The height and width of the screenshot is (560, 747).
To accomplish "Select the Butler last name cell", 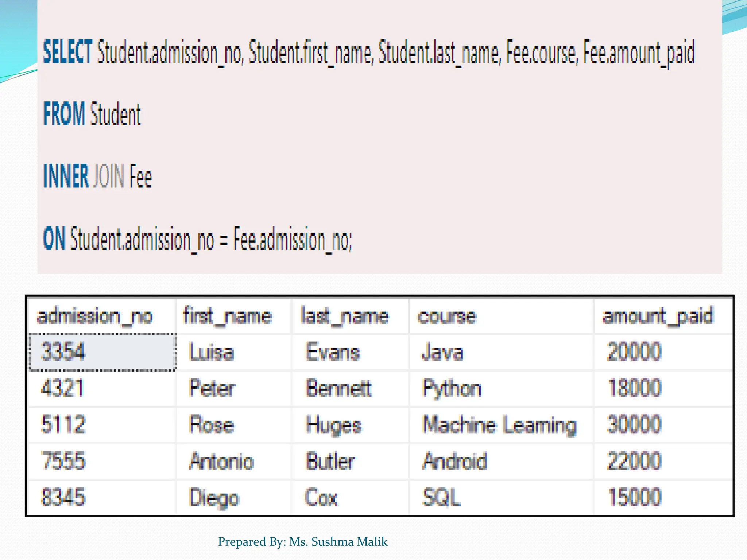I will pos(330,461).
